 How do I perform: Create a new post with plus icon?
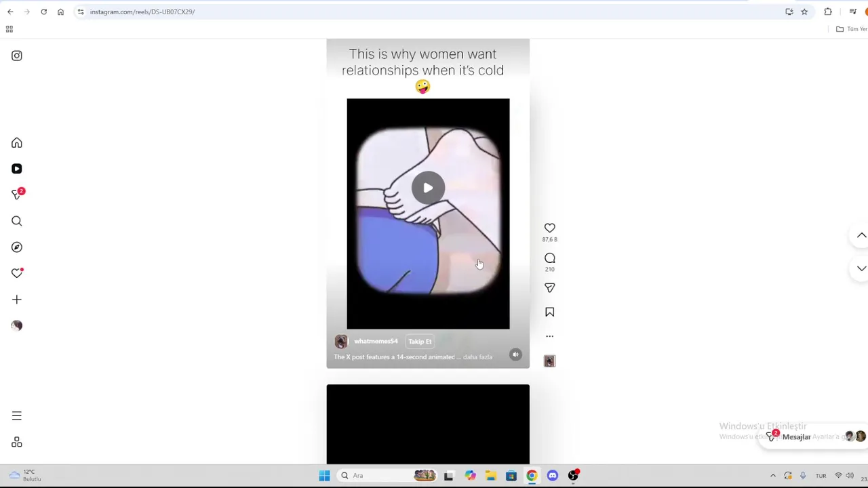pos(17,300)
